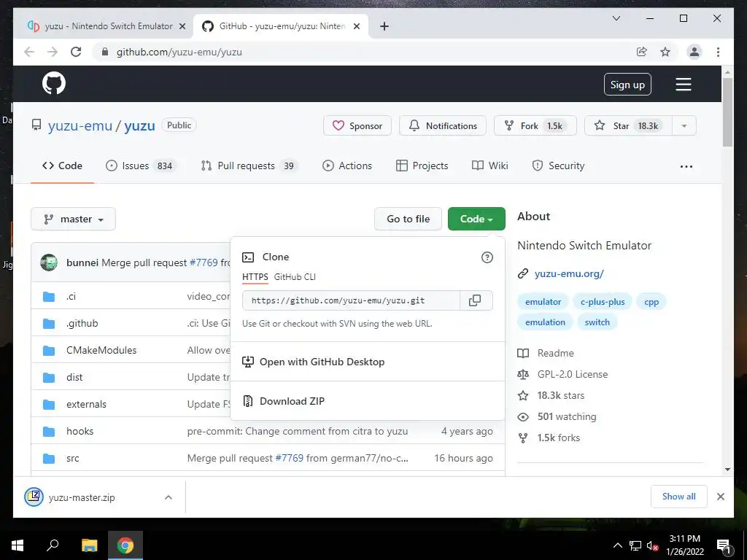Open a new browser tab

384,26
